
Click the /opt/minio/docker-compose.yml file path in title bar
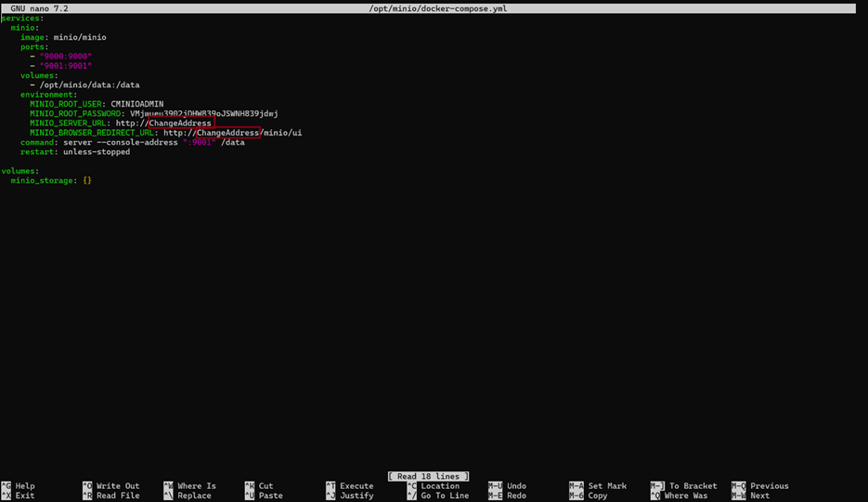point(438,8)
